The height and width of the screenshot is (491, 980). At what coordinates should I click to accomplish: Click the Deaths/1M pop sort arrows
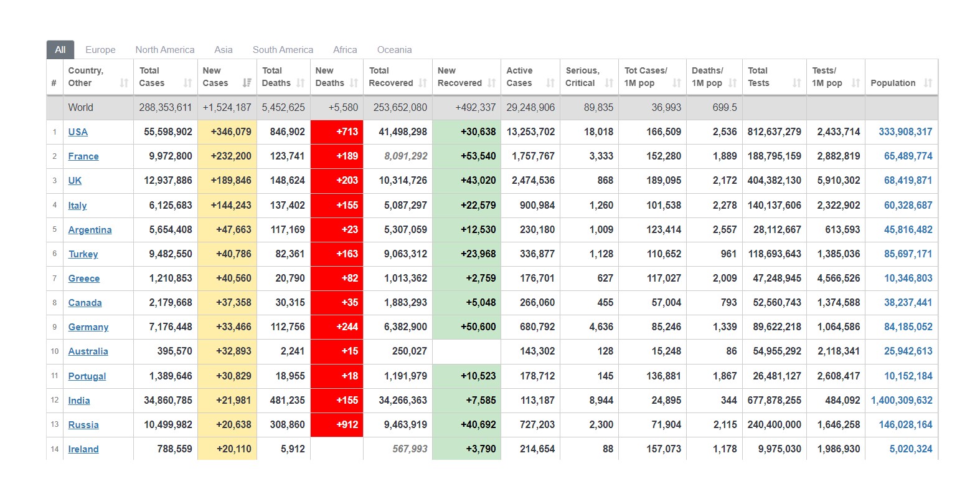tap(732, 83)
